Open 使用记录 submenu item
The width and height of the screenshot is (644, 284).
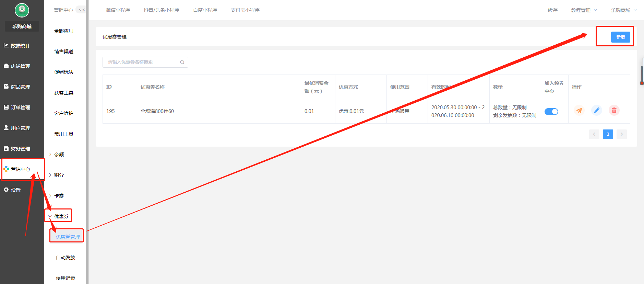(x=65, y=278)
